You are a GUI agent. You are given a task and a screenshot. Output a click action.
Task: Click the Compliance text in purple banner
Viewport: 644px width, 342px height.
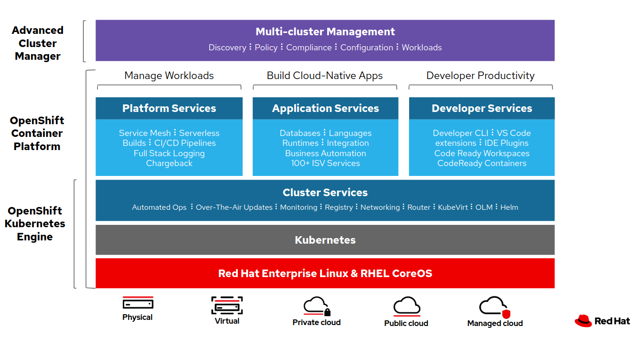coord(309,48)
